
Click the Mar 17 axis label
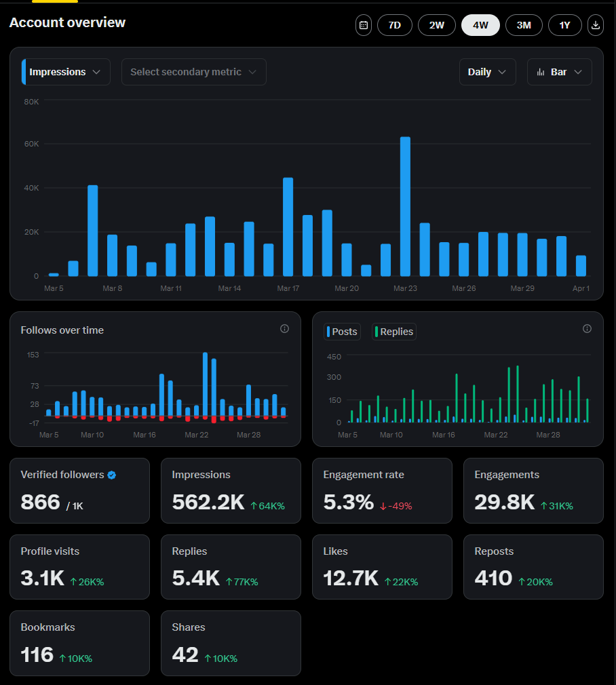coord(288,288)
